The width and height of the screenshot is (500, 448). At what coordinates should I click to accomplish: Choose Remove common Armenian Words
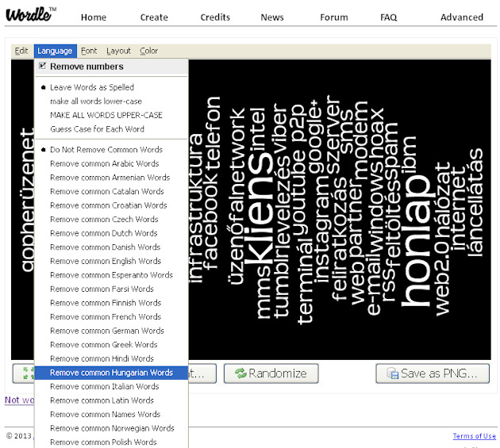[111, 178]
